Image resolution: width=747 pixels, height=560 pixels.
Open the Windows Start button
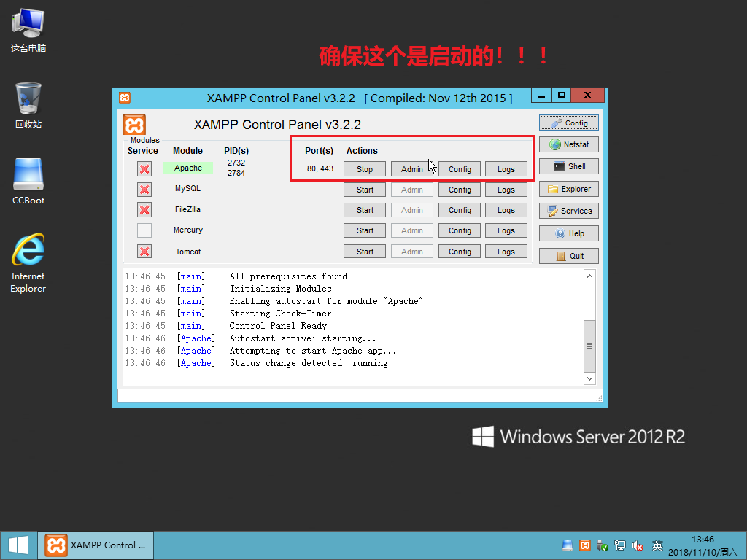coord(18,545)
